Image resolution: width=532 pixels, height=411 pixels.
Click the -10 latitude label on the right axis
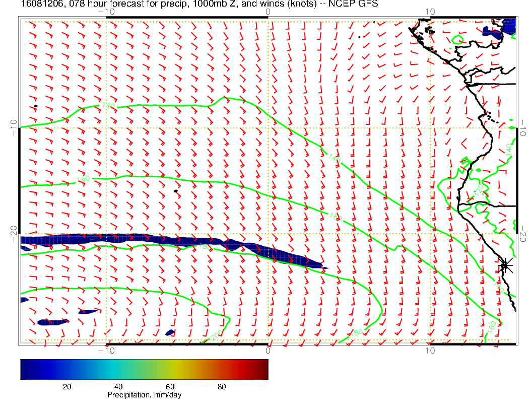point(523,127)
